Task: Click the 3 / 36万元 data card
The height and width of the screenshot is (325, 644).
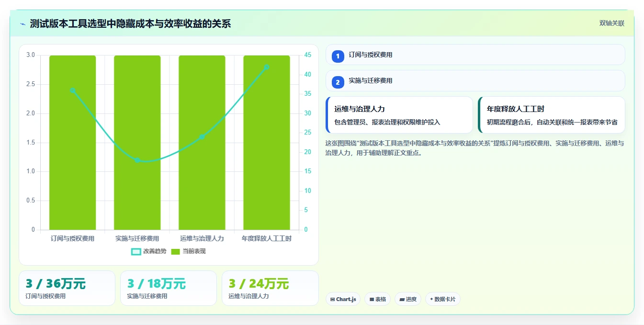Action: (x=67, y=288)
